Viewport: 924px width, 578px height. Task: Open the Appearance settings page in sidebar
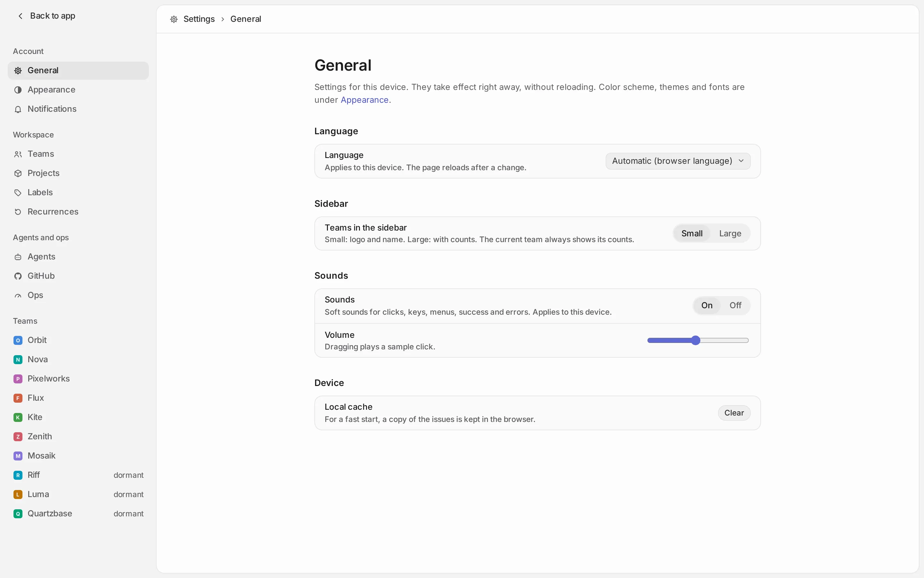(x=78, y=90)
